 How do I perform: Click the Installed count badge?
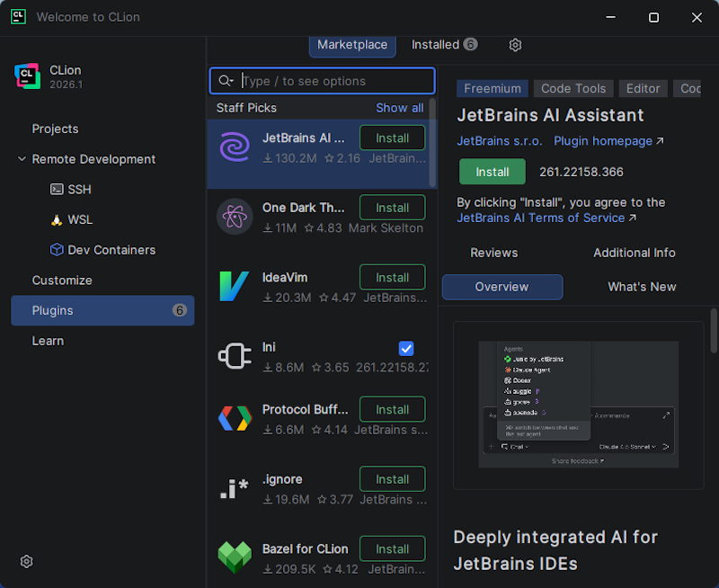pos(470,44)
